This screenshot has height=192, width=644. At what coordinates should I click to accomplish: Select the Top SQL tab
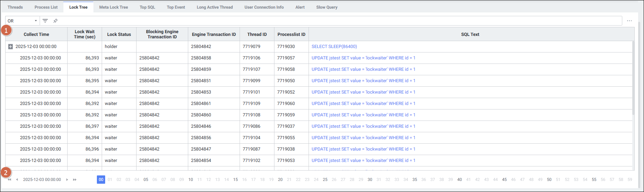coord(147,7)
